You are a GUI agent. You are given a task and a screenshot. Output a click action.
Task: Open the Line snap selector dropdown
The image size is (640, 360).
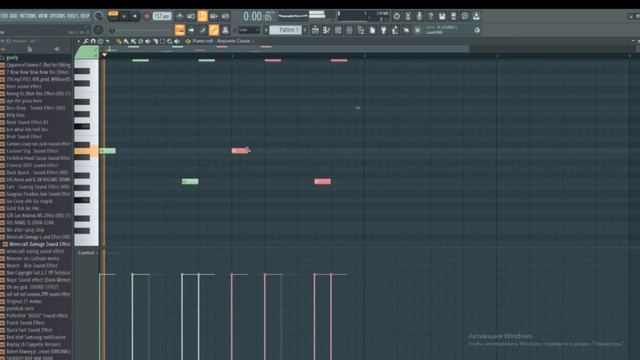pos(249,30)
